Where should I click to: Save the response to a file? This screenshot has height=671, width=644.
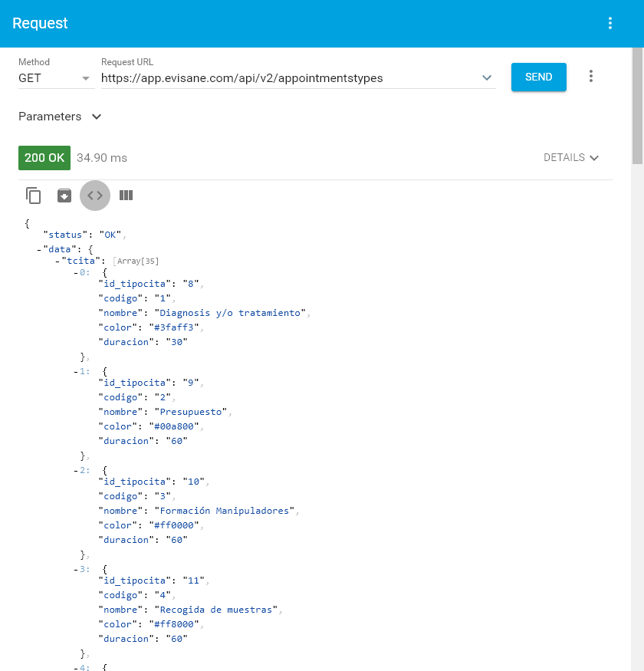(x=64, y=196)
